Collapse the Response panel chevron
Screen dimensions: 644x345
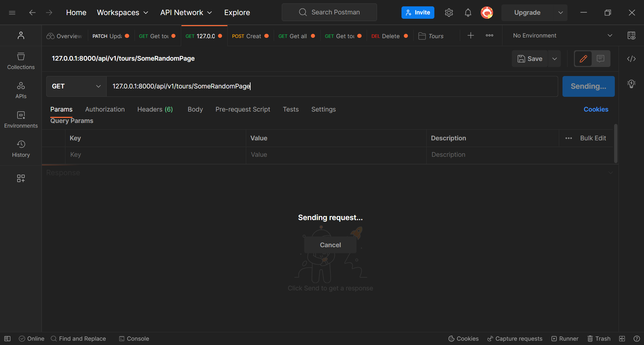610,173
